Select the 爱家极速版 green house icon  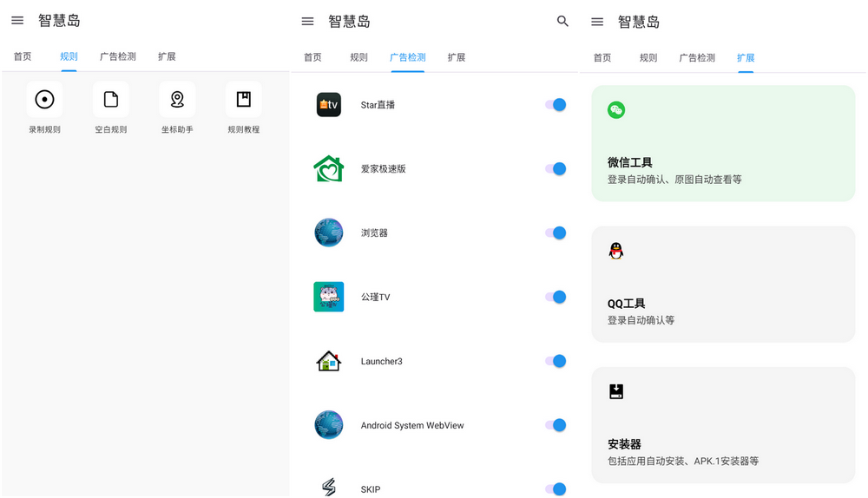328,168
